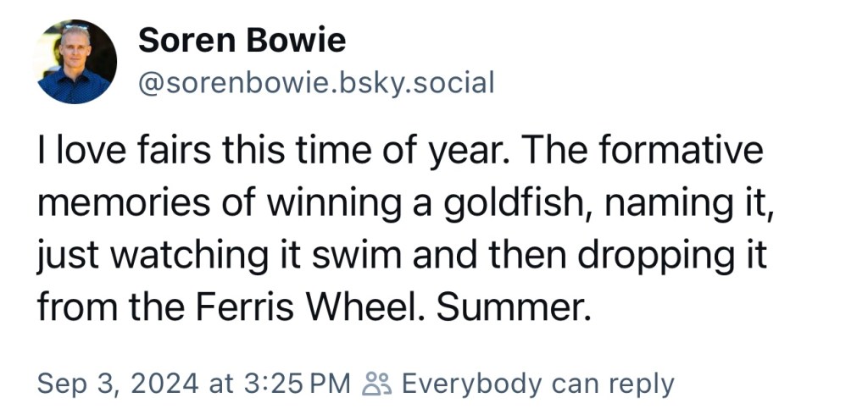Click the word memories in the post
Viewport: 868px width, 409px height.
(125, 202)
